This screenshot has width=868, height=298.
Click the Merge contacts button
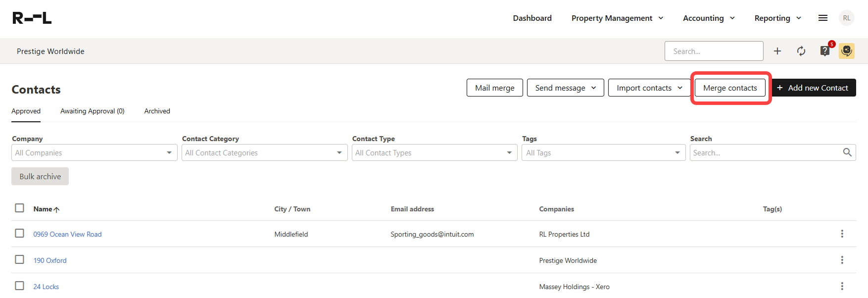(x=730, y=88)
